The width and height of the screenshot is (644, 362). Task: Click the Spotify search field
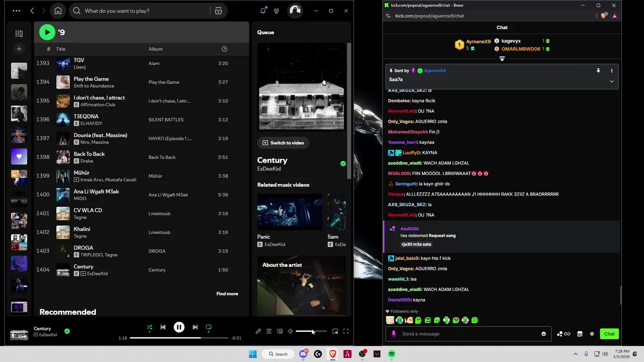click(x=147, y=11)
